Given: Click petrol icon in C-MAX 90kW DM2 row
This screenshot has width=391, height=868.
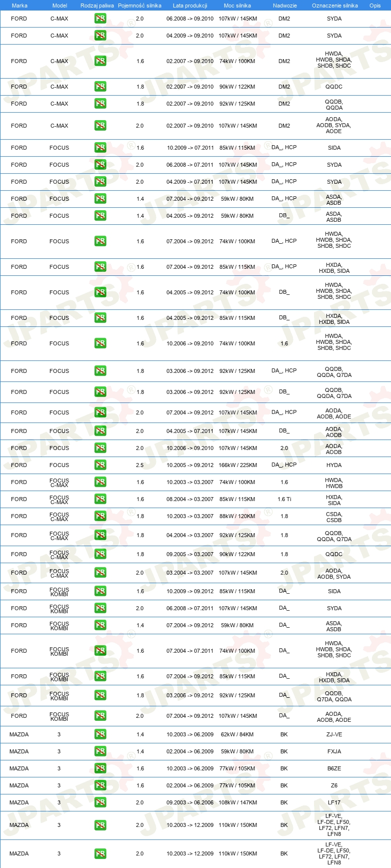Looking at the screenshot, I should tap(100, 87).
